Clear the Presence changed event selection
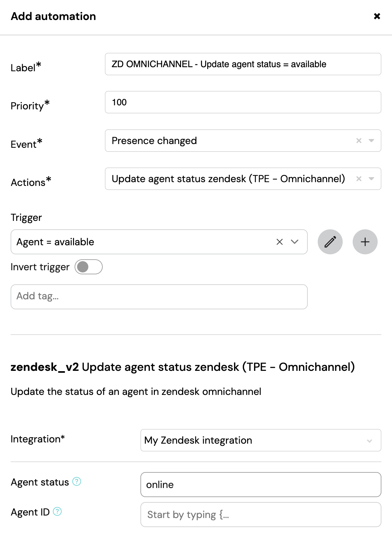Viewport: 392px width, 548px height. [x=359, y=141]
